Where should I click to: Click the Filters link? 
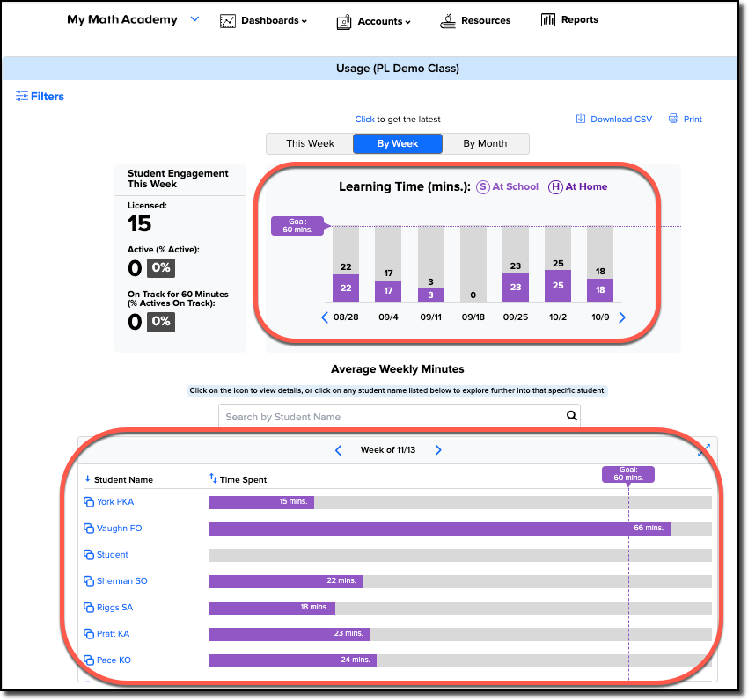click(48, 97)
